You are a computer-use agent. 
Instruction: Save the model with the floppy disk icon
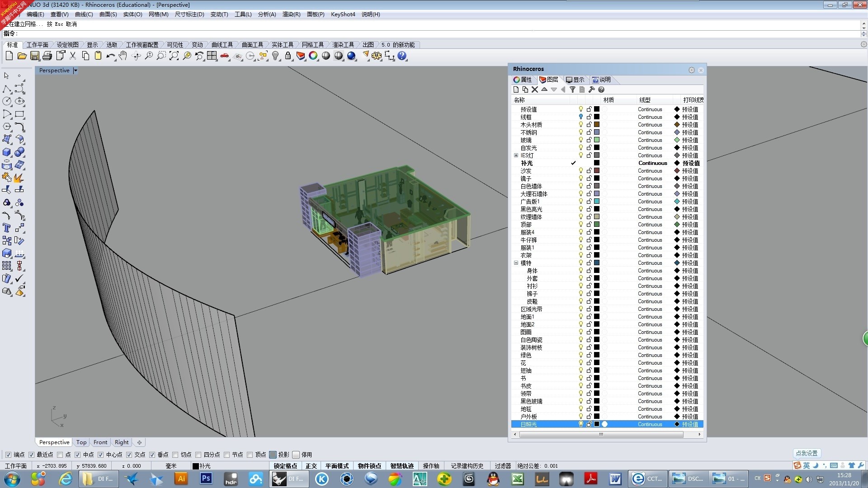[x=34, y=56]
